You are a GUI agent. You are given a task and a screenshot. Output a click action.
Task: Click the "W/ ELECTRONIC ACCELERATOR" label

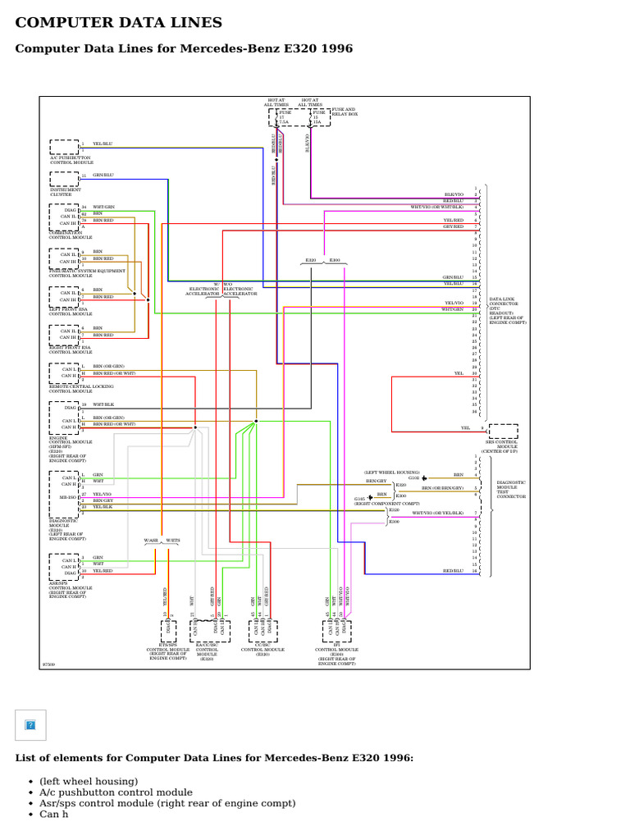pos(203,290)
